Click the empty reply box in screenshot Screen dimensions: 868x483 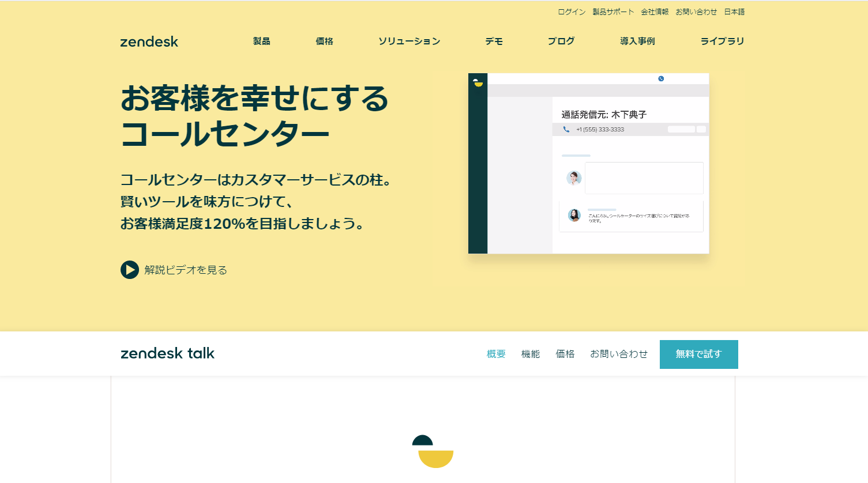pyautogui.click(x=644, y=178)
